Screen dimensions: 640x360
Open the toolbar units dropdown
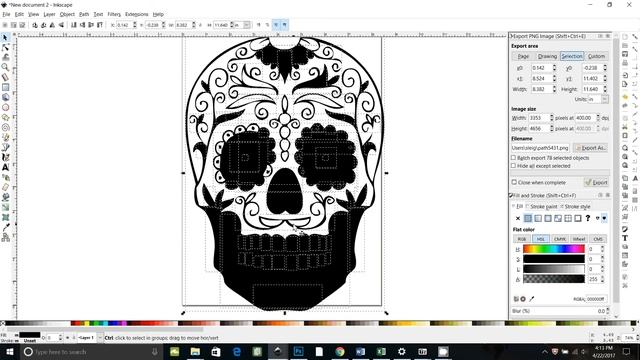247,25
